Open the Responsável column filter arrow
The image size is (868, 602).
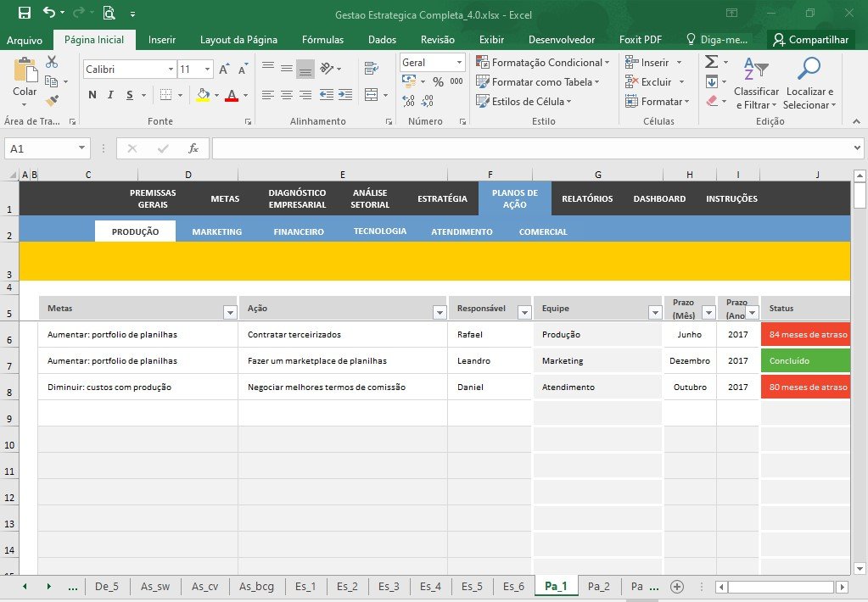[x=524, y=313]
